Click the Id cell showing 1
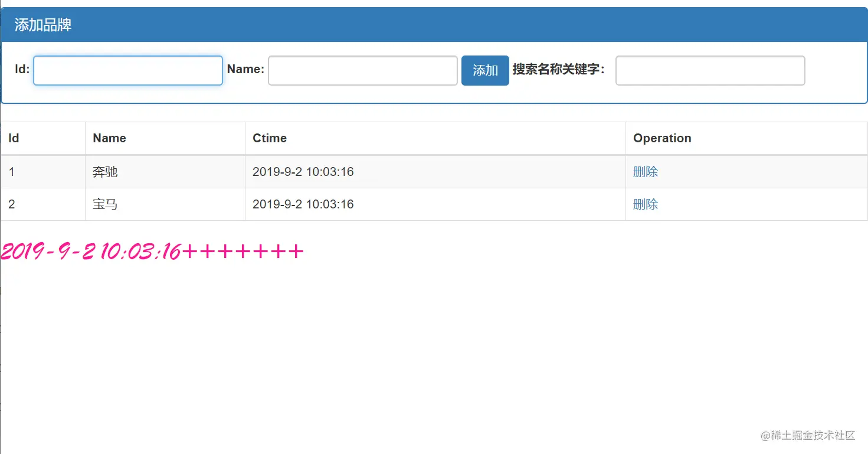The image size is (868, 454). click(x=43, y=172)
